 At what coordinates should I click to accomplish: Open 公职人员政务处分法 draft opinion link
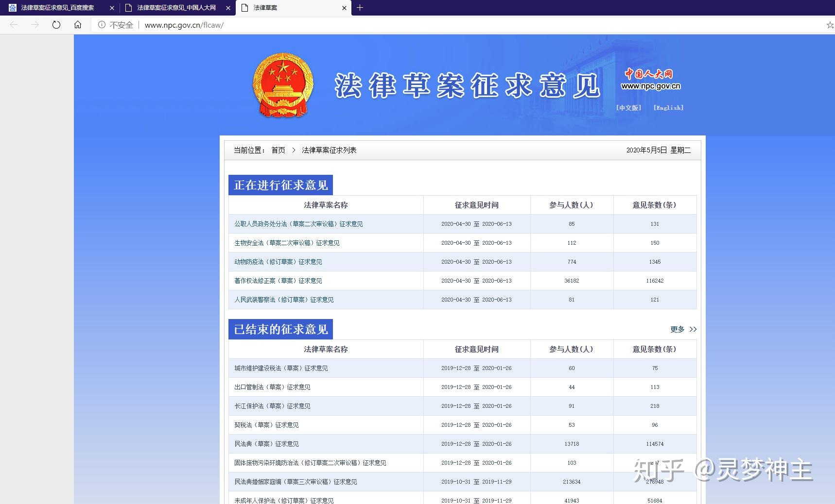click(x=298, y=224)
